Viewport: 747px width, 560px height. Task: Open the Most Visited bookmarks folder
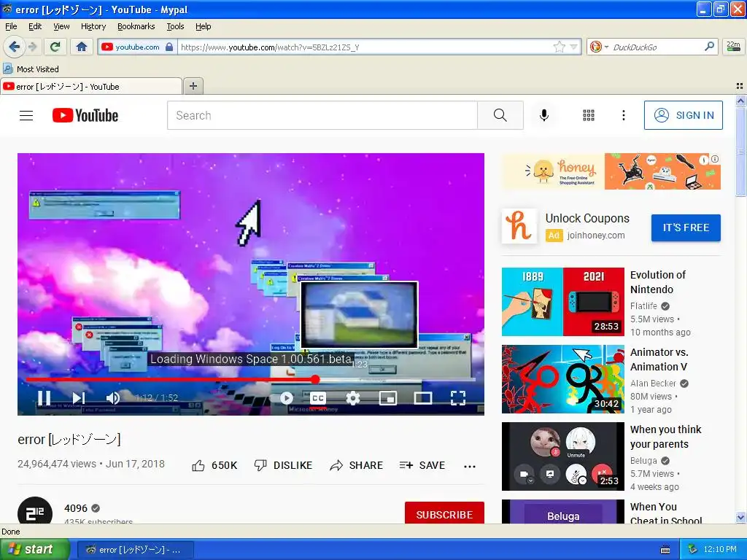point(31,69)
